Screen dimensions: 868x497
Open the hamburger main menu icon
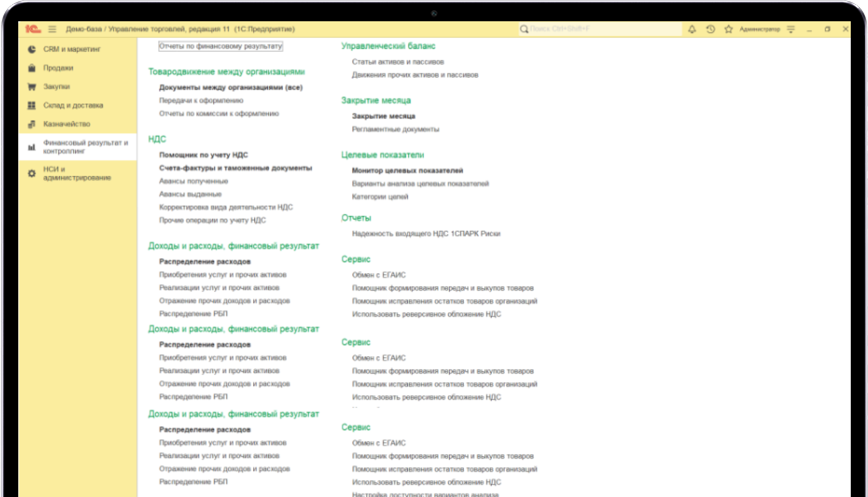click(52, 29)
